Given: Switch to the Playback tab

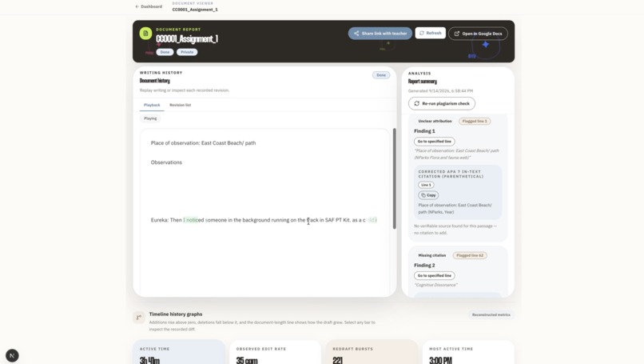Looking at the screenshot, I should [152, 105].
